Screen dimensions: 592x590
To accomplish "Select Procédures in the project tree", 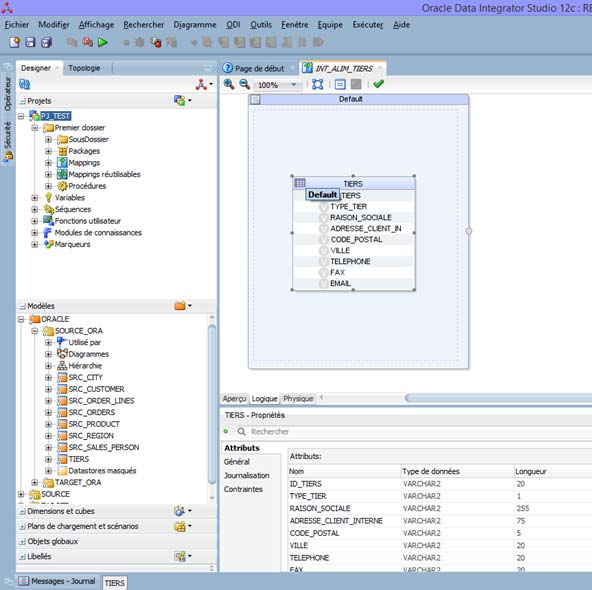I will pos(87,186).
